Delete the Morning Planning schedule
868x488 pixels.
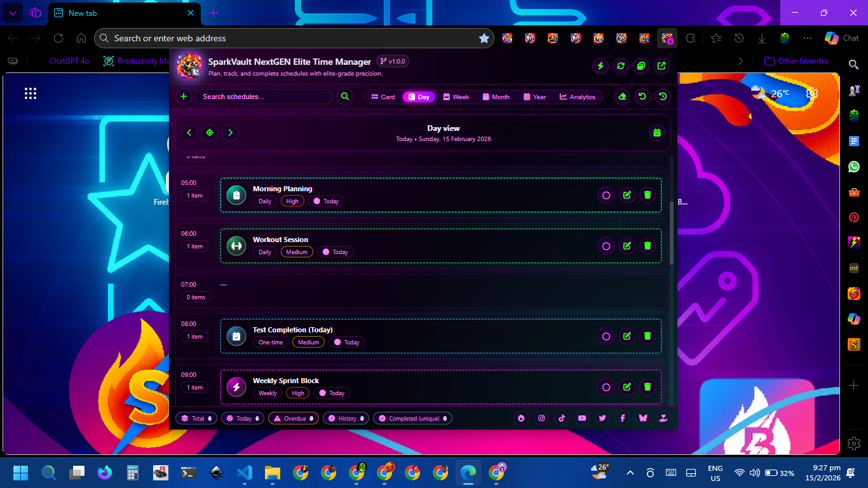648,195
